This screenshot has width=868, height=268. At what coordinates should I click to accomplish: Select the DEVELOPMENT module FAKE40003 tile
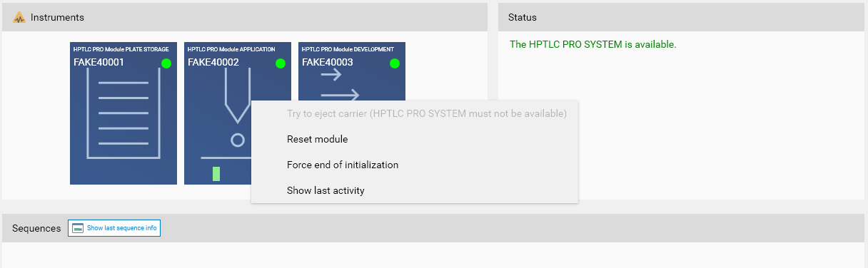pyautogui.click(x=352, y=71)
